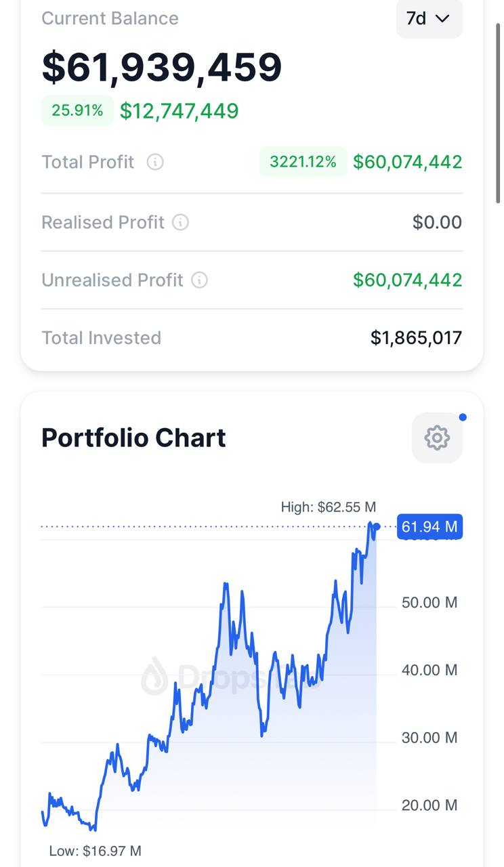Click the blue notification dot near the gear
The width and height of the screenshot is (504, 867).
[463, 417]
